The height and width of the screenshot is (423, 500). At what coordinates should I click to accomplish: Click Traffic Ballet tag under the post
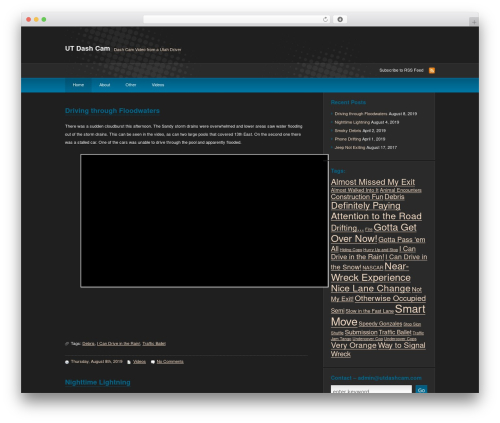coord(154,344)
